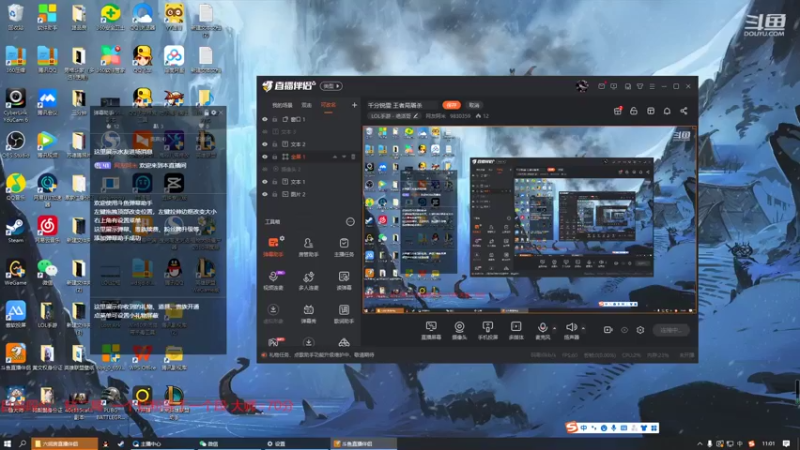The image size is (800, 450).
Task: Open the settings gear beside the stream button
Action: [x=640, y=330]
